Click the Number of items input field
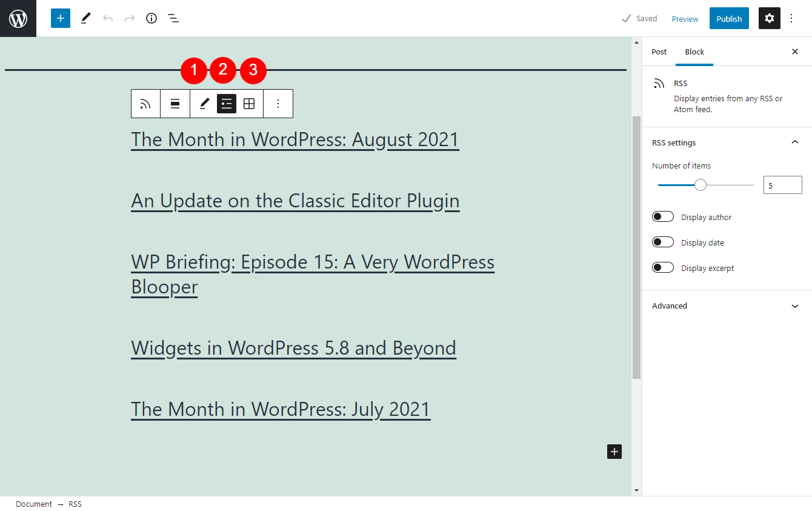The width and height of the screenshot is (812, 511). point(782,185)
